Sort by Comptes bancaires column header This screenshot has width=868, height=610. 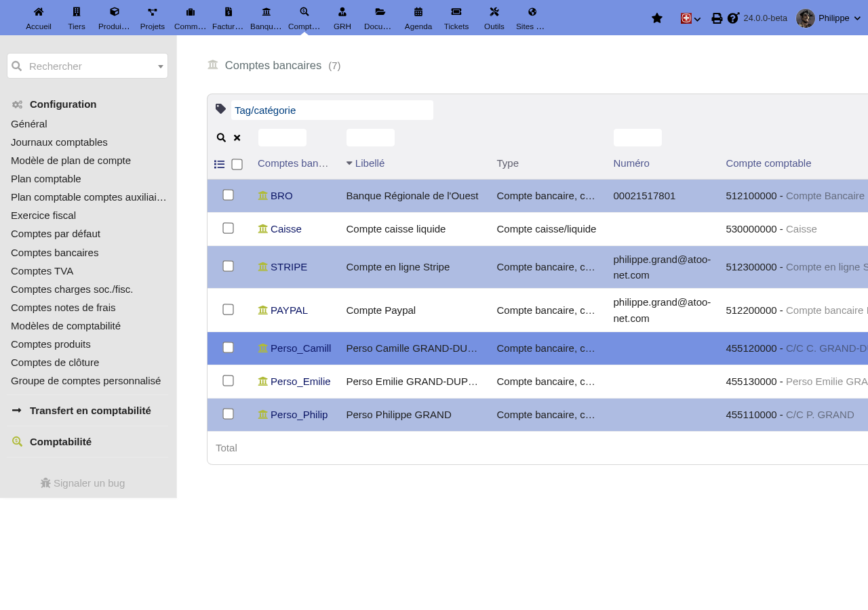[x=293, y=163]
